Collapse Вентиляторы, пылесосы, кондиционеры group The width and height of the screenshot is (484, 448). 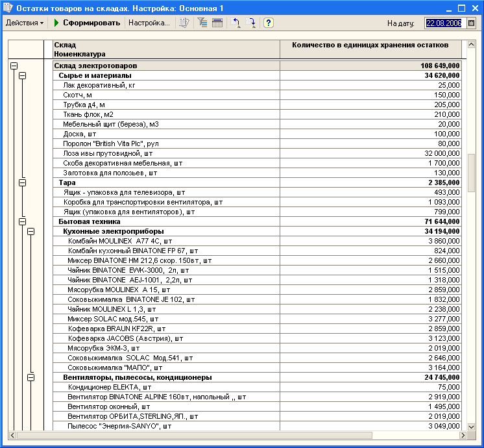pos(30,377)
